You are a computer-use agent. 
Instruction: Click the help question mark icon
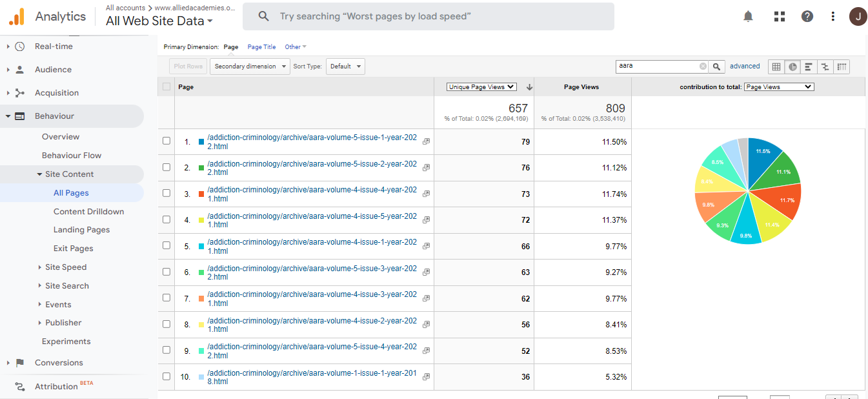pyautogui.click(x=807, y=17)
